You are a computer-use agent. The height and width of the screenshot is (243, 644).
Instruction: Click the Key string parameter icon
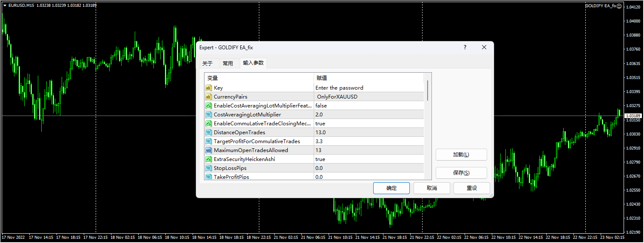(x=209, y=88)
